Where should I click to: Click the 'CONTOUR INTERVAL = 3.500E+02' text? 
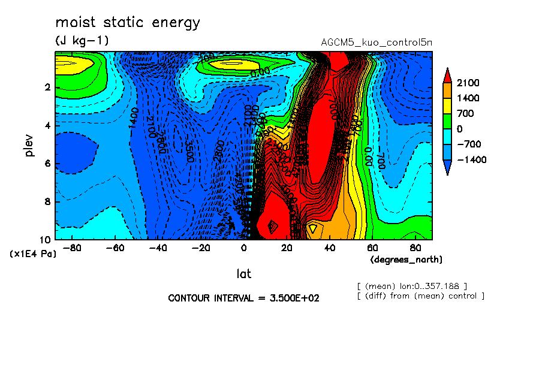(x=243, y=298)
